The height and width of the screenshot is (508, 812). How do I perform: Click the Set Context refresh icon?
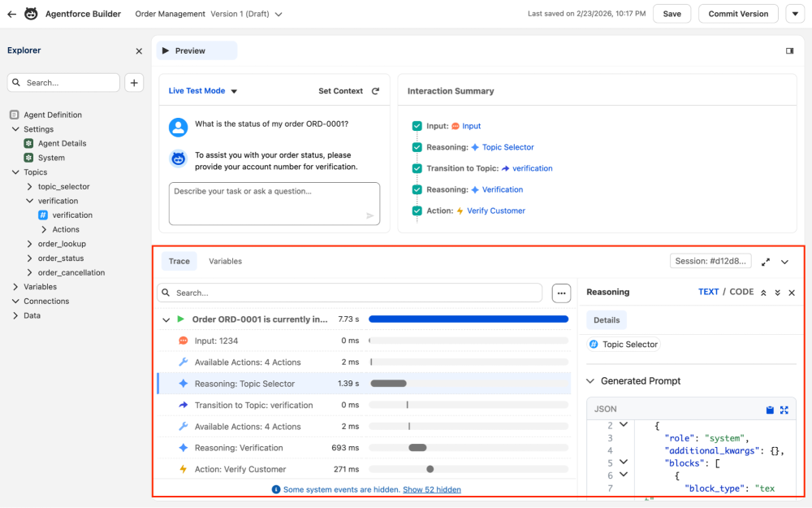point(375,91)
